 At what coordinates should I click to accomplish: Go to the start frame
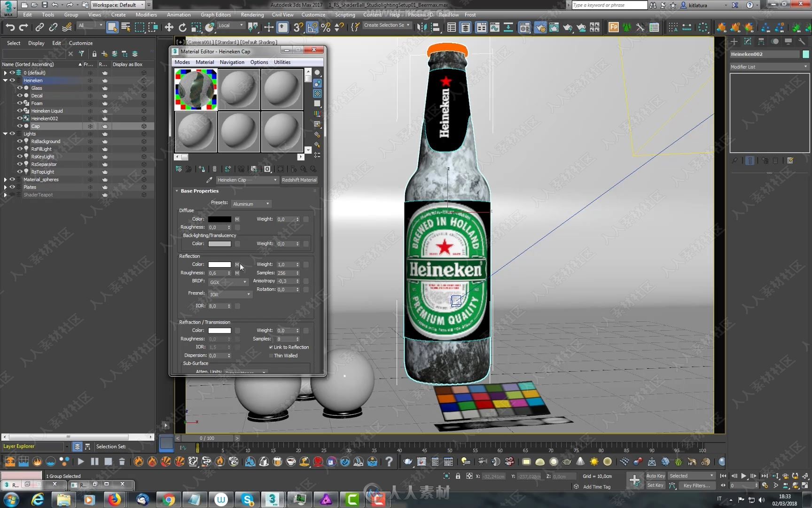coord(723,476)
